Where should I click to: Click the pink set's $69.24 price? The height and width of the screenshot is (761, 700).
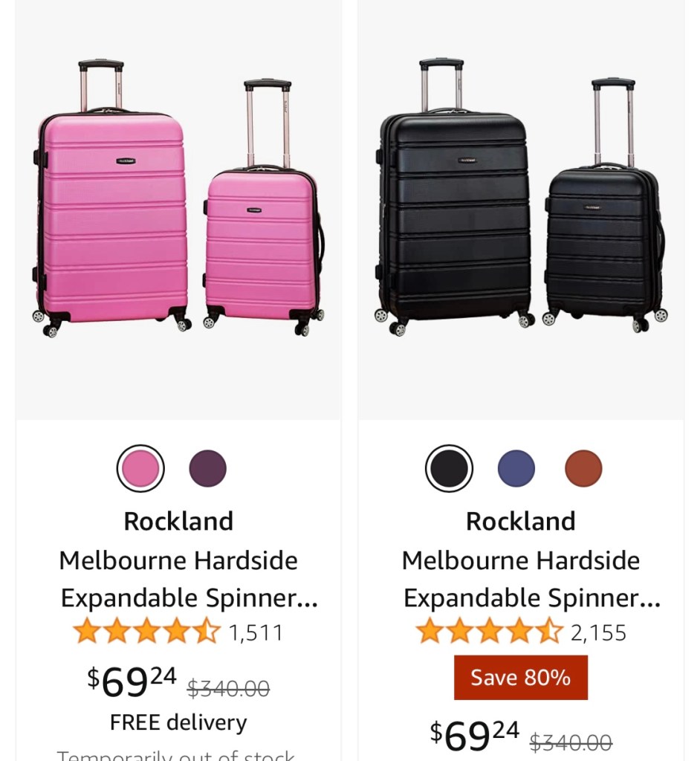(x=132, y=681)
